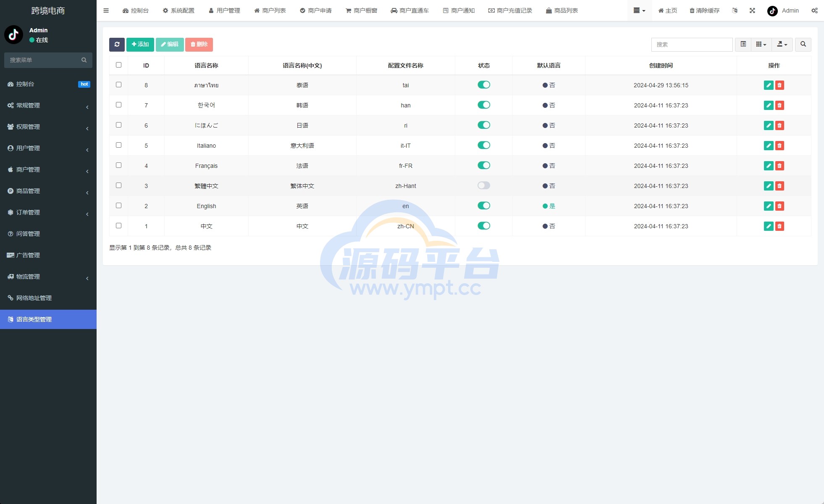Edit the 韩语 row with pencil icon
The image size is (824, 504).
tap(769, 105)
